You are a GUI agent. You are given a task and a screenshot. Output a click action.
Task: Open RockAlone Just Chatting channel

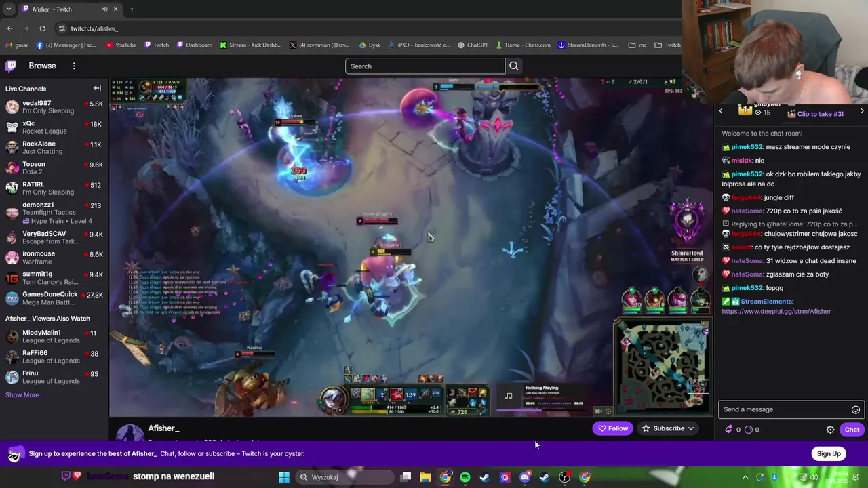click(x=54, y=148)
